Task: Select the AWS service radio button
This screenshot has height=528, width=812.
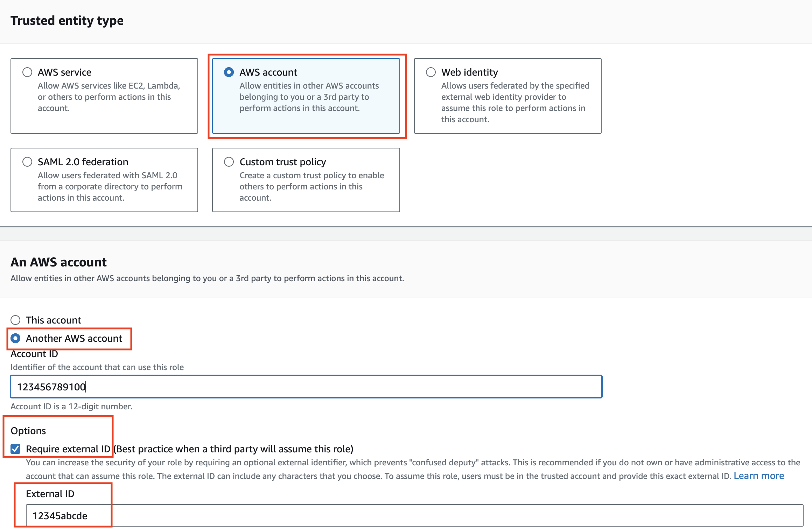Action: (27, 72)
